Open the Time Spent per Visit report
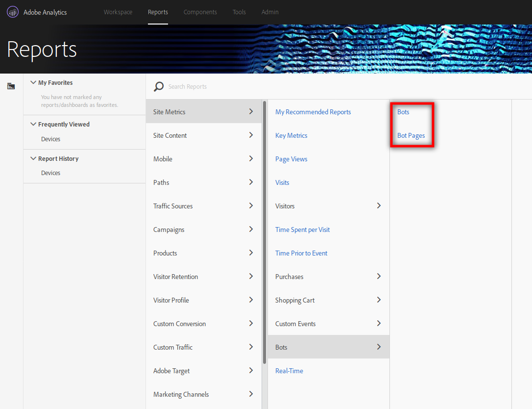Image resolution: width=532 pixels, height=409 pixels. click(x=302, y=230)
